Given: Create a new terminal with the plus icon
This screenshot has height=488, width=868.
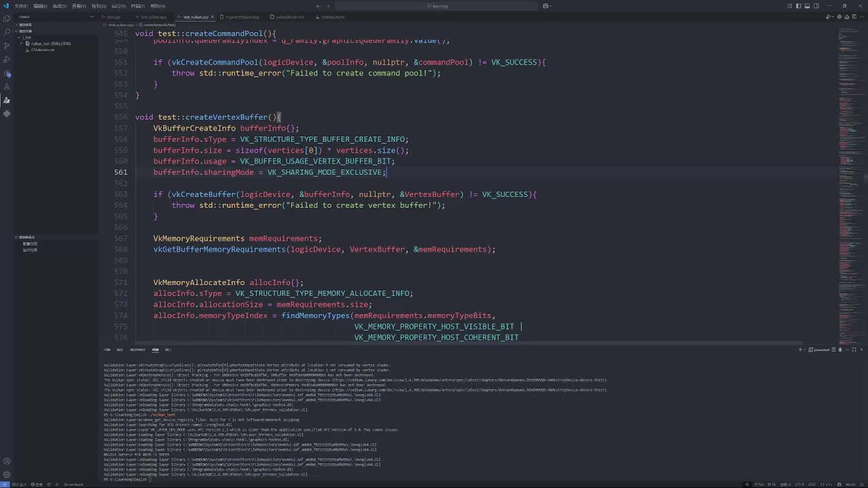Looking at the screenshot, I should pos(800,350).
